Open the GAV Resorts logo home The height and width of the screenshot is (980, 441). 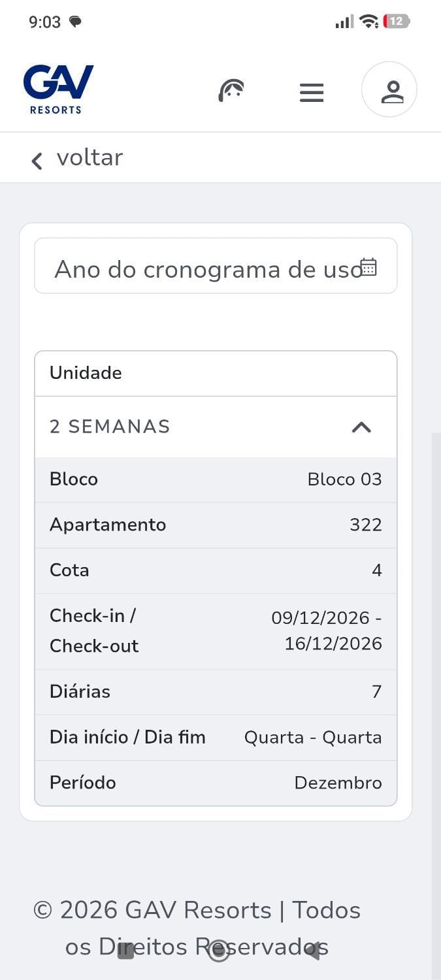tap(59, 90)
